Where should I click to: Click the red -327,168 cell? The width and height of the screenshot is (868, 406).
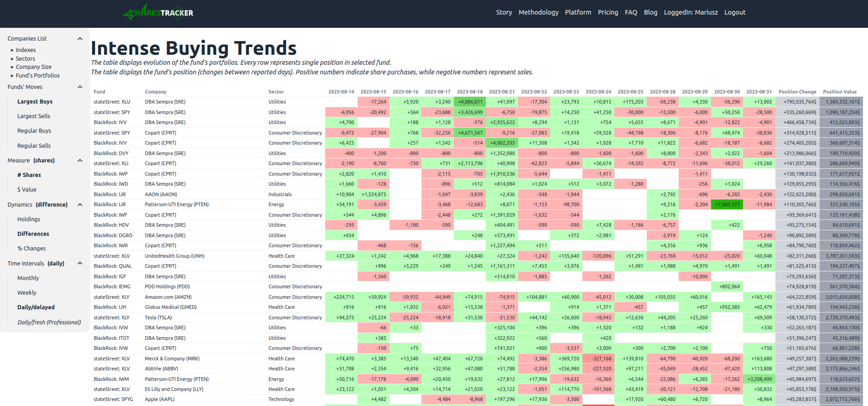click(598, 359)
